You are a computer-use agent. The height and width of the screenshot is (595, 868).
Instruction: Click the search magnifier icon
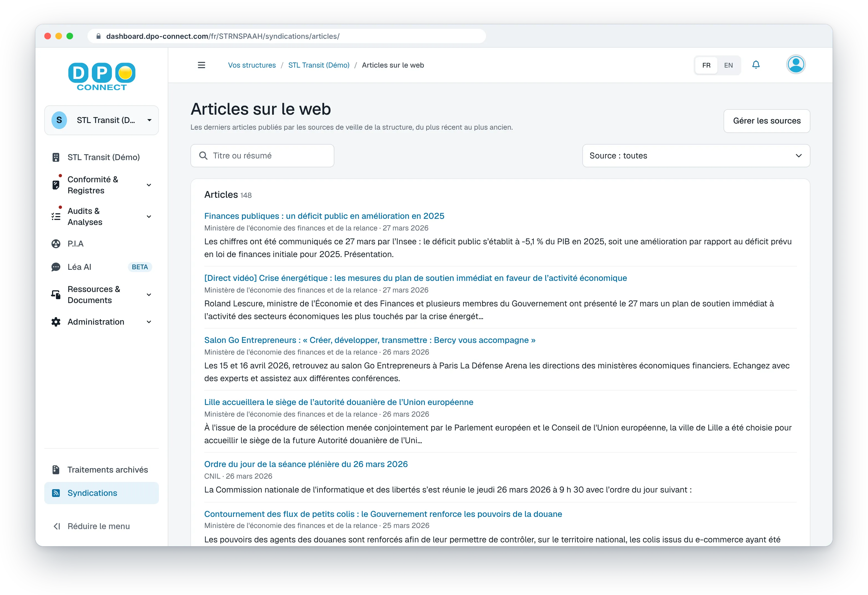point(203,155)
